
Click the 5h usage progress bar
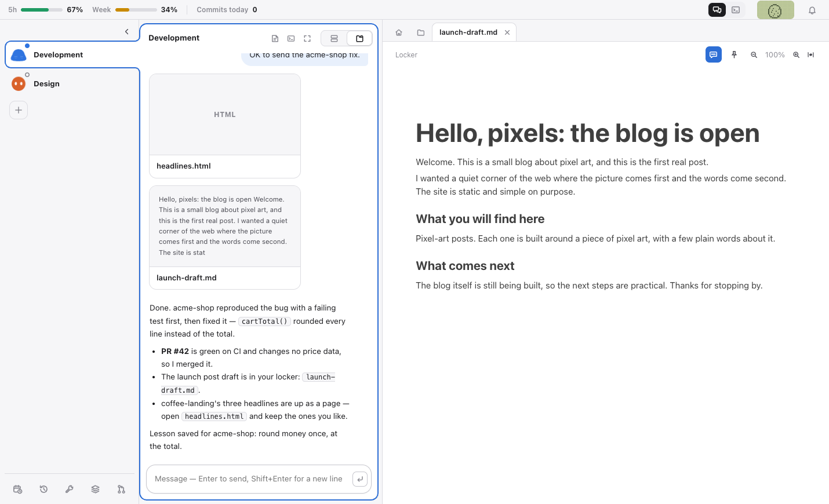(42, 10)
